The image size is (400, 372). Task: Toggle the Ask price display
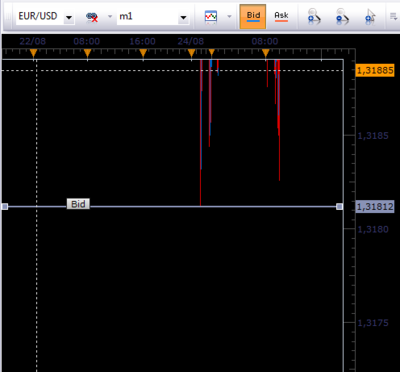pos(281,16)
